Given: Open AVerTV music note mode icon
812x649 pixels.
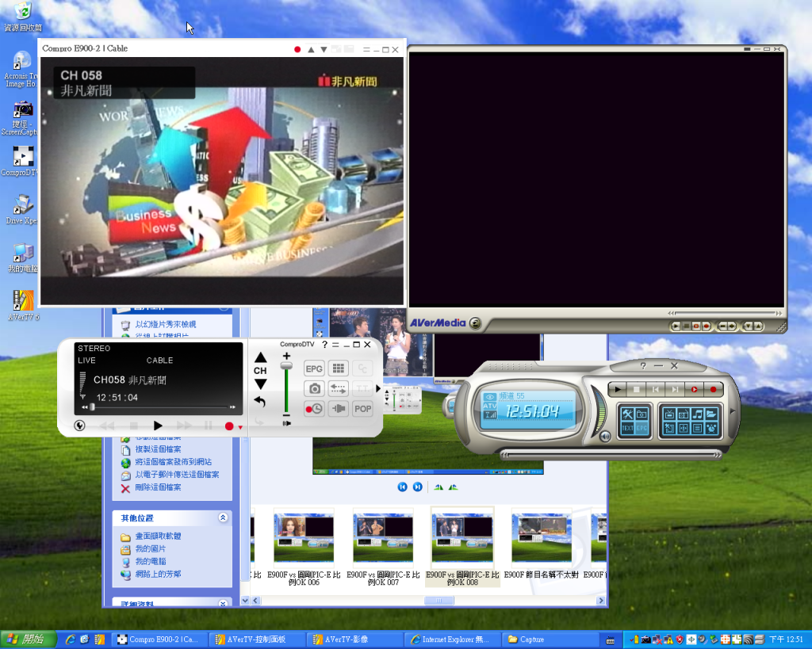Looking at the screenshot, I should click(x=697, y=414).
